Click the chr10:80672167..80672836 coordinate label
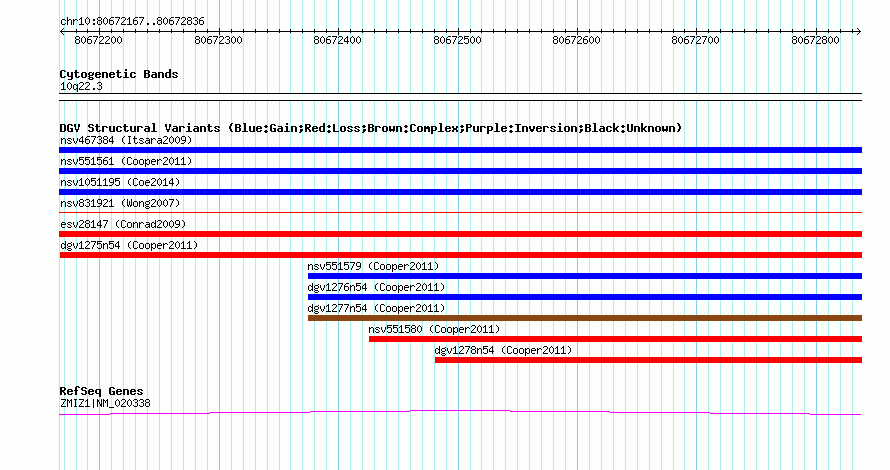This screenshot has height=470, width=890. click(132, 22)
